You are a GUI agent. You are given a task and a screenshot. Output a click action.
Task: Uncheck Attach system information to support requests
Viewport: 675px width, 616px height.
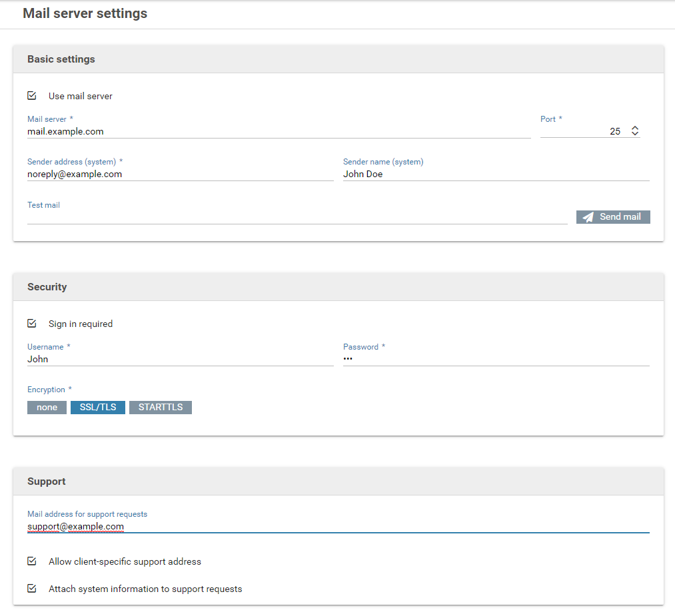pos(32,589)
